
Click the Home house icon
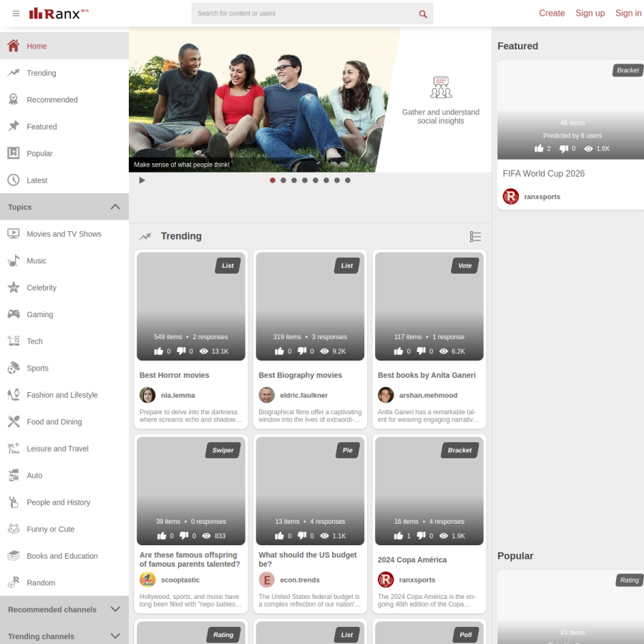tap(14, 46)
